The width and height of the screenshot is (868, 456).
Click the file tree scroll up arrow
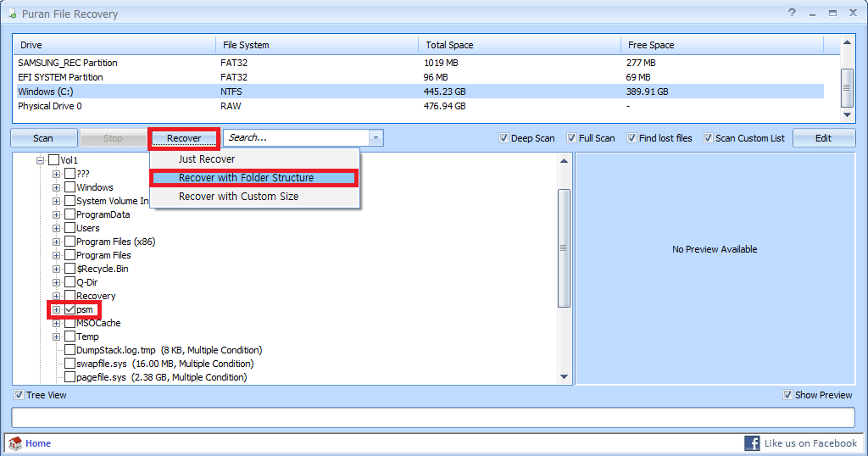coord(564,161)
